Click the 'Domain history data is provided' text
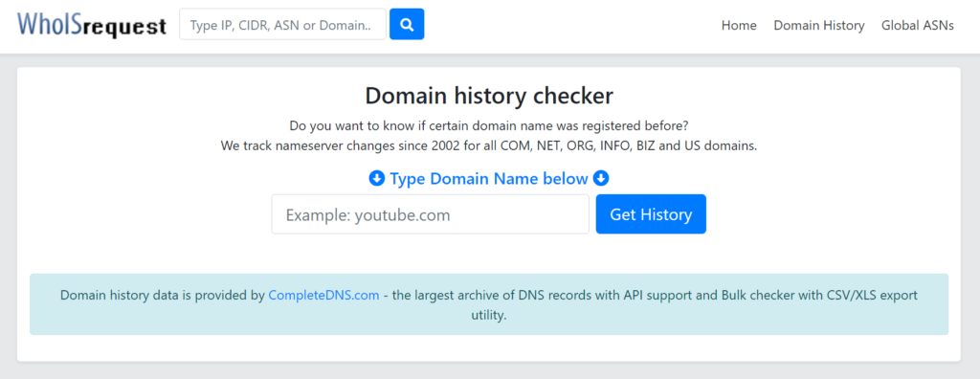This screenshot has width=980, height=379. tap(163, 295)
